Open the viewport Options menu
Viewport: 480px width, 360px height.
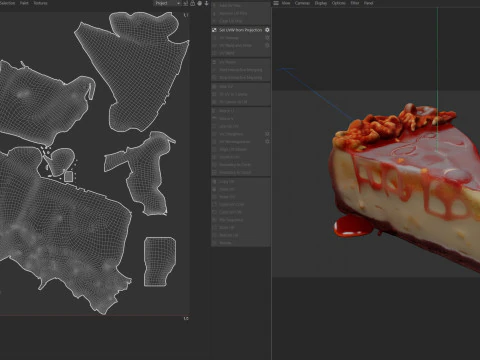tap(339, 3)
